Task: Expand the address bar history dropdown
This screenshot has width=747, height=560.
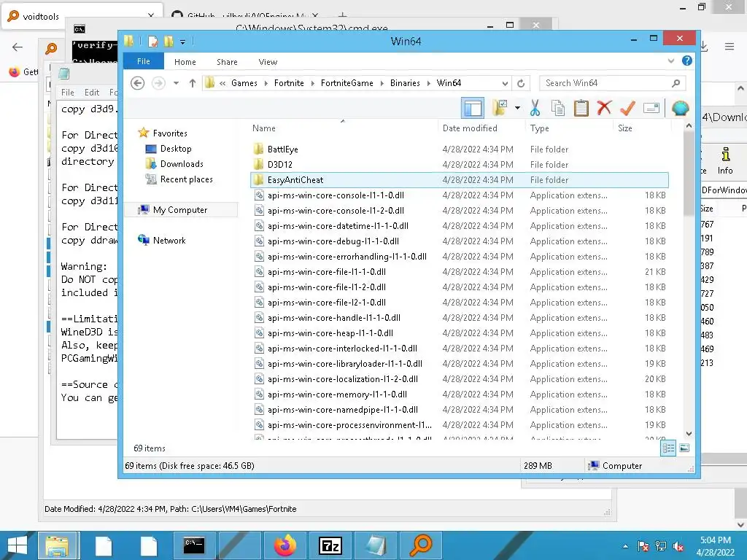Action: pos(505,83)
